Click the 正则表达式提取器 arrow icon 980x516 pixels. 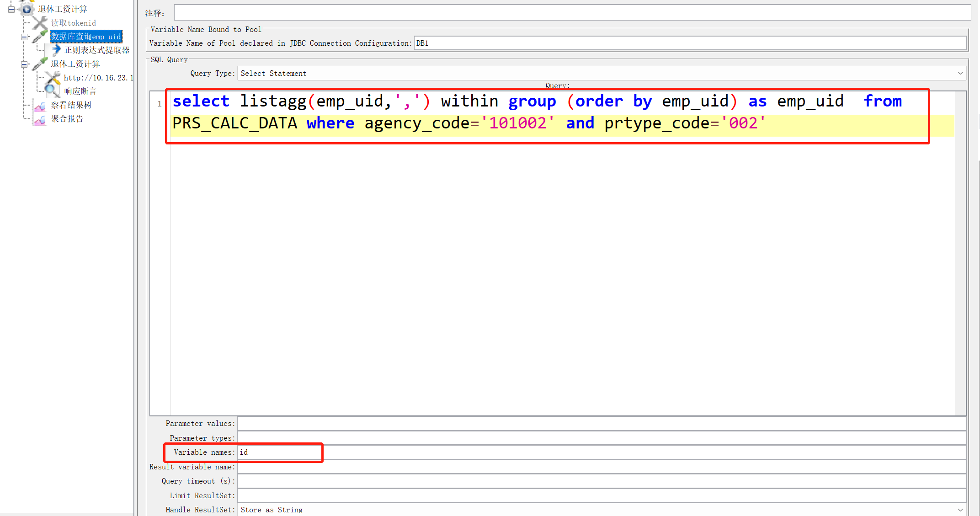pos(56,50)
